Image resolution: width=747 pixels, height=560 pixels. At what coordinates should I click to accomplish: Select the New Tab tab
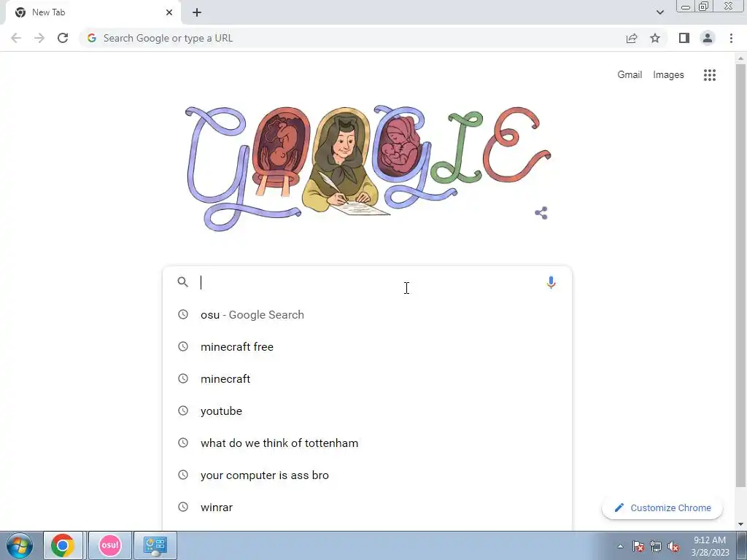point(93,12)
